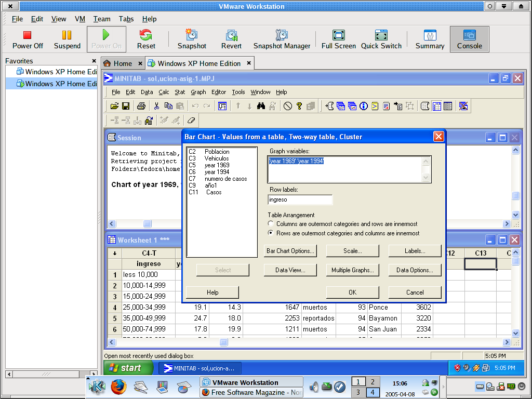Viewport: 532px width, 399px height.
Task: Click the MINITAB taskbar button in Windows XP
Action: (x=201, y=368)
